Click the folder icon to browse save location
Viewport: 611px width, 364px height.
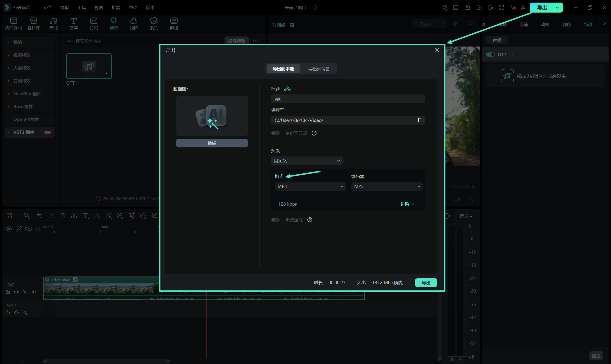point(421,120)
